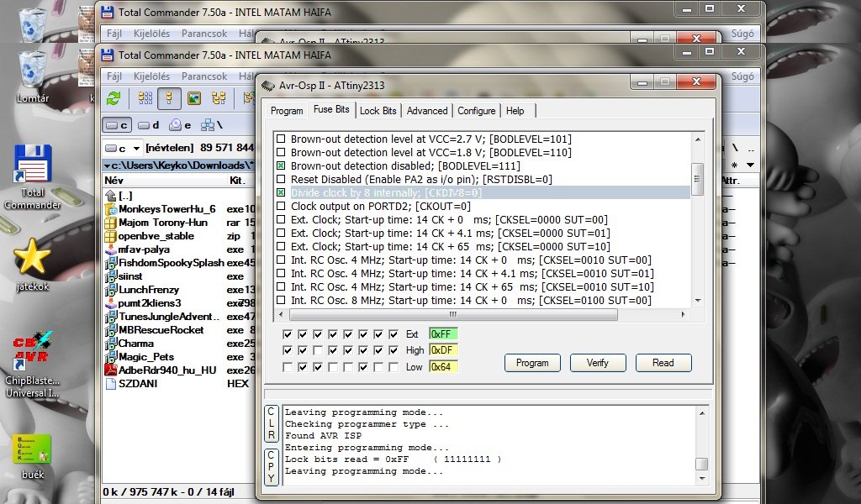
Task: Check Int. RC Osc. 4 MHz 14 CK + 65 ms option
Action: [281, 286]
